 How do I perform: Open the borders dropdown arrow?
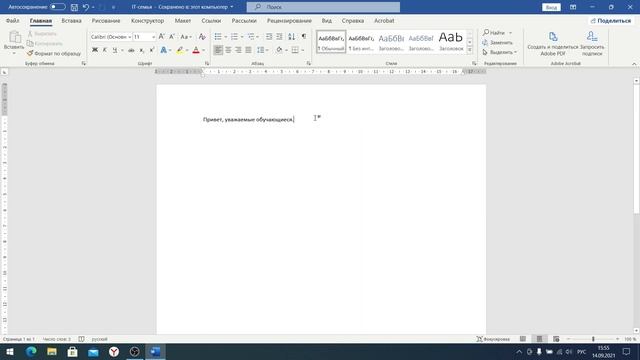pos(303,50)
